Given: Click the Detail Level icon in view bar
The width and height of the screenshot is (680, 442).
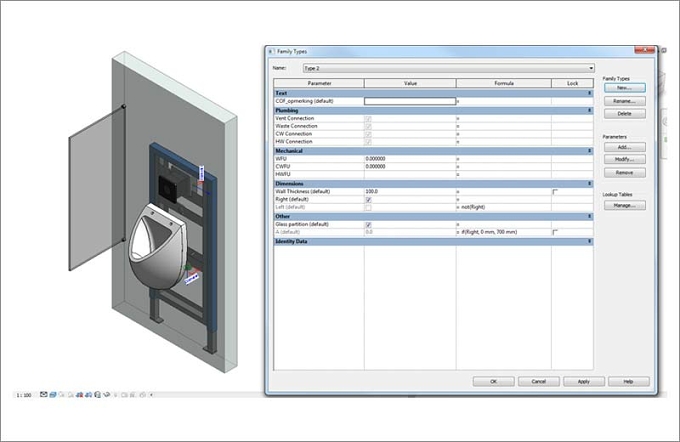Looking at the screenshot, I should tap(44, 395).
